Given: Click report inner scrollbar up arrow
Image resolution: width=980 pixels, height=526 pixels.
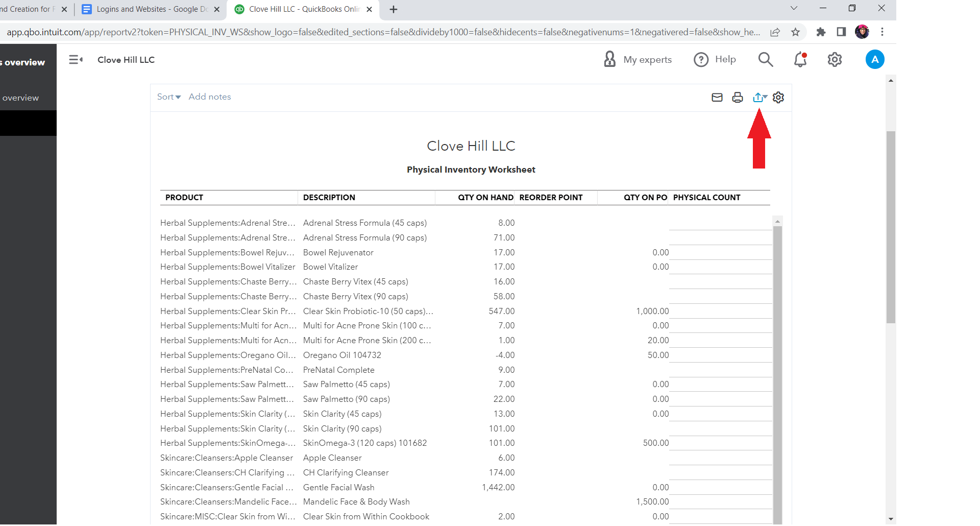Looking at the screenshot, I should coord(778,221).
